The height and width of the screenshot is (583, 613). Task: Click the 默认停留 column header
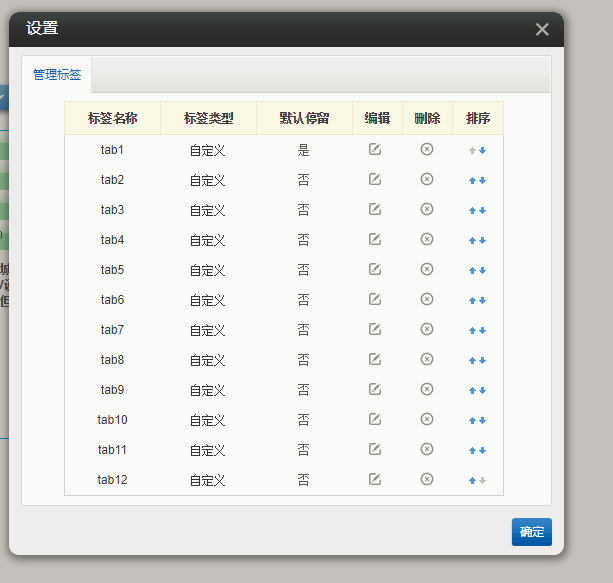[x=304, y=118]
